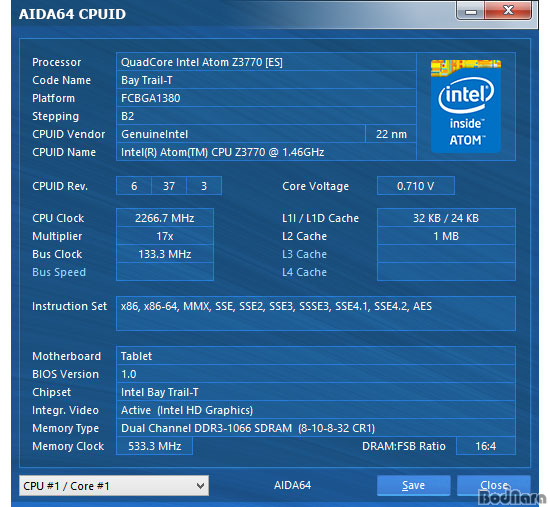
Task: Click the Close button
Action: coord(494,486)
